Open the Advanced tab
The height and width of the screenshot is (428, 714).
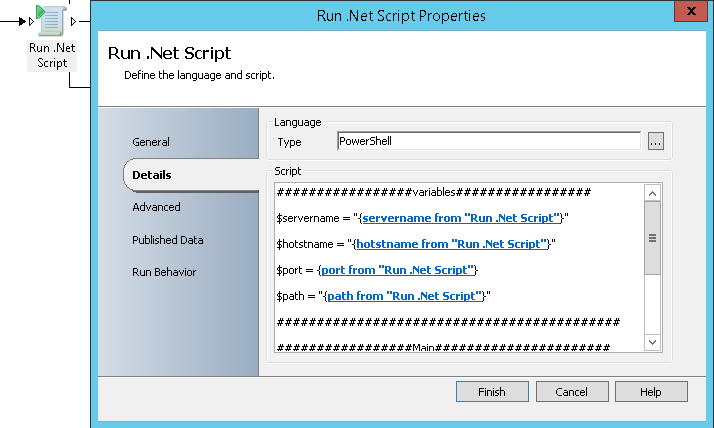coord(156,207)
